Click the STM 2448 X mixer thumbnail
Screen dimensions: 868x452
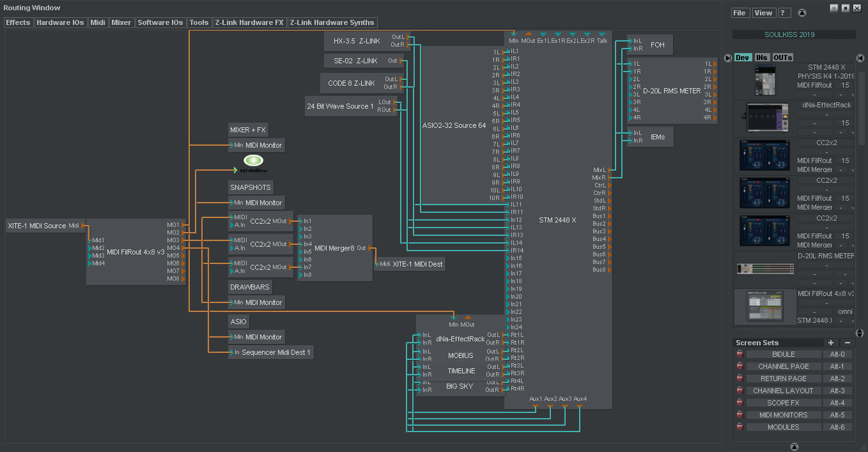(764, 81)
